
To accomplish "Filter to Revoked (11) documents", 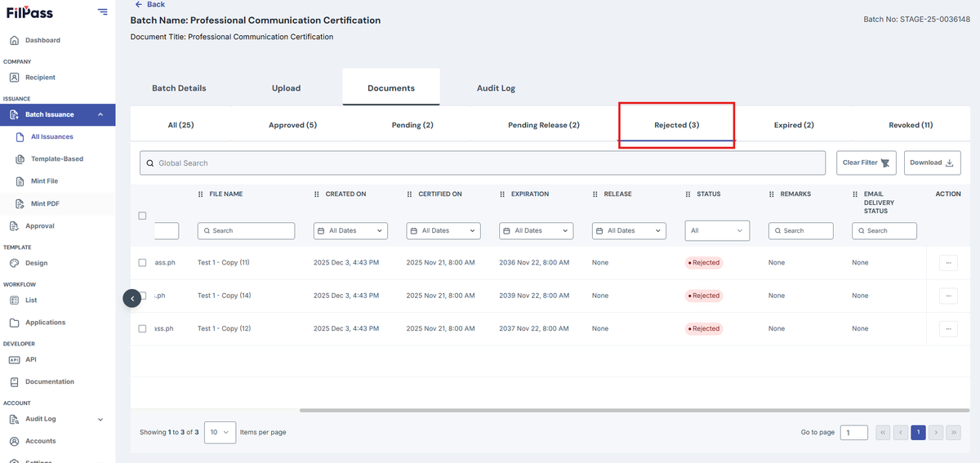I will point(911,125).
